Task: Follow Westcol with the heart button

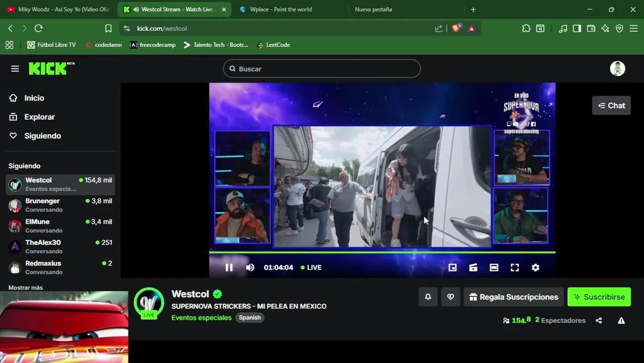Action: [x=450, y=297]
